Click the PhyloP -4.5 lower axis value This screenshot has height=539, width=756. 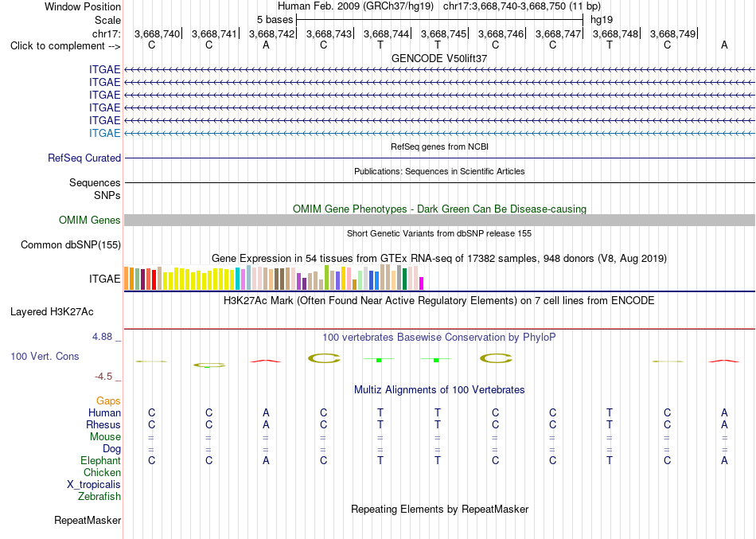103,377
